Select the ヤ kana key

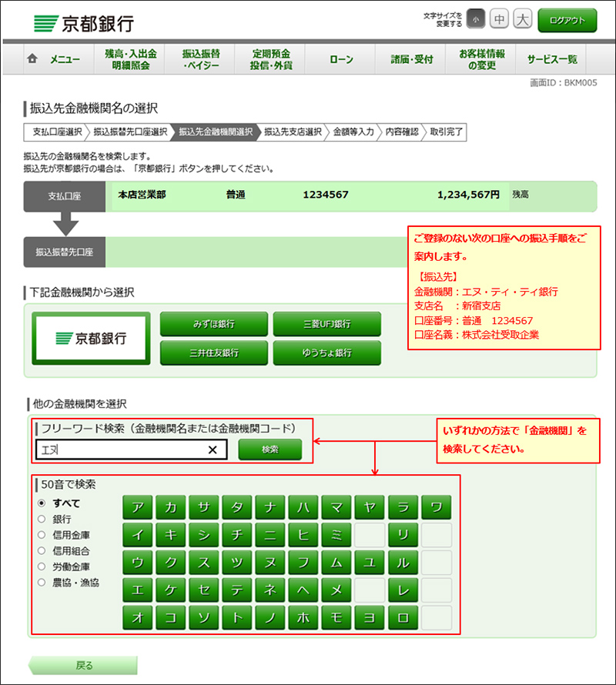pos(370,508)
